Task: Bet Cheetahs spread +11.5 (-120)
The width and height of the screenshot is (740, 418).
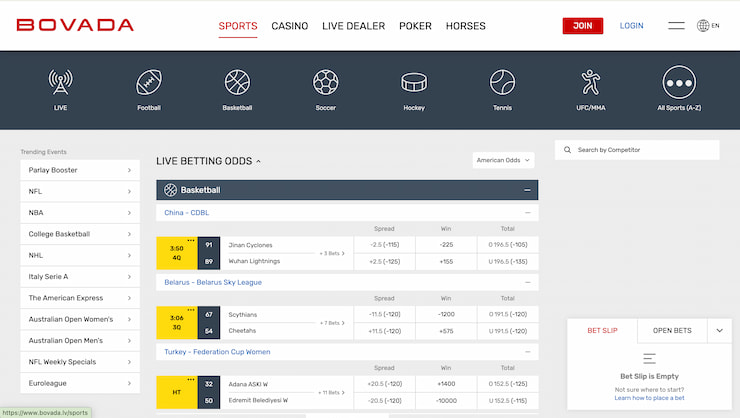Action: pos(384,331)
